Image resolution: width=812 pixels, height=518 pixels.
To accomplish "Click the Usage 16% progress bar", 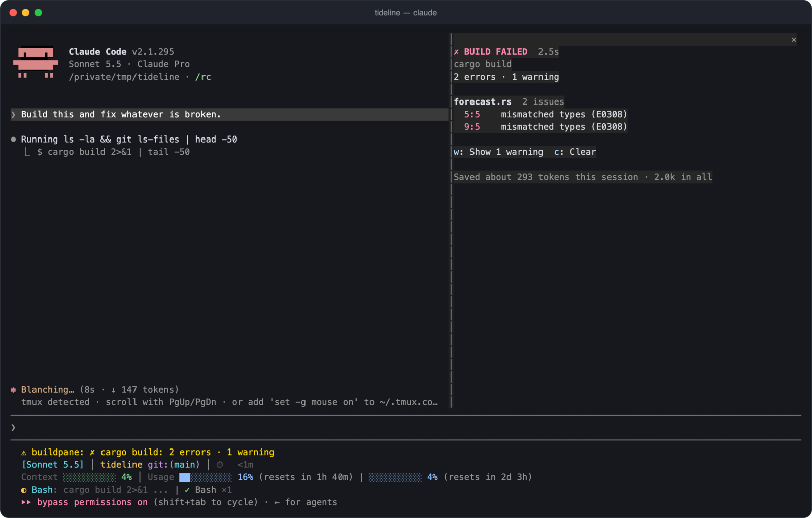I will pyautogui.click(x=206, y=477).
